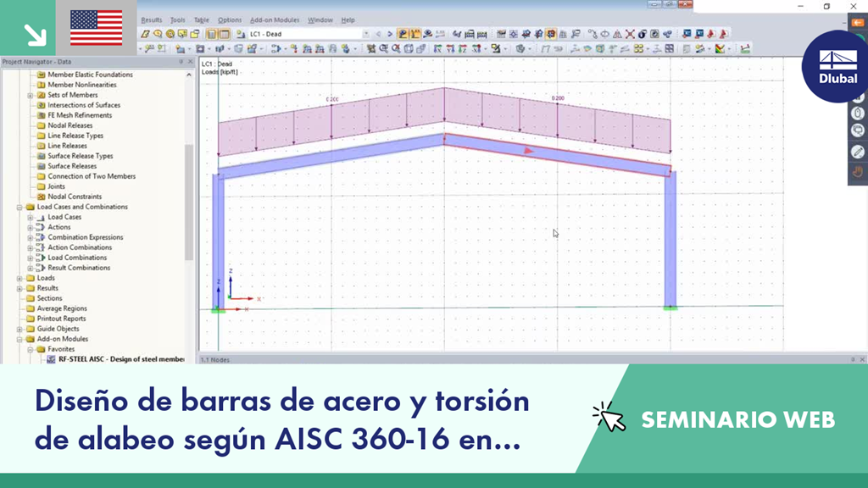Select the highlighted right rafter member
Viewport: 868px width, 488px height.
[558, 156]
